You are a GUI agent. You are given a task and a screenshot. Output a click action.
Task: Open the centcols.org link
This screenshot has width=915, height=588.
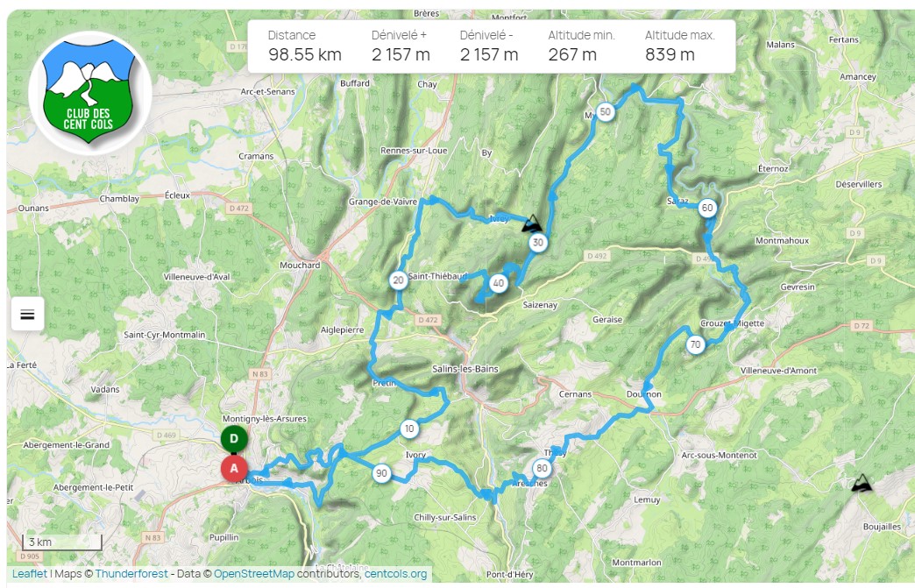click(x=395, y=573)
